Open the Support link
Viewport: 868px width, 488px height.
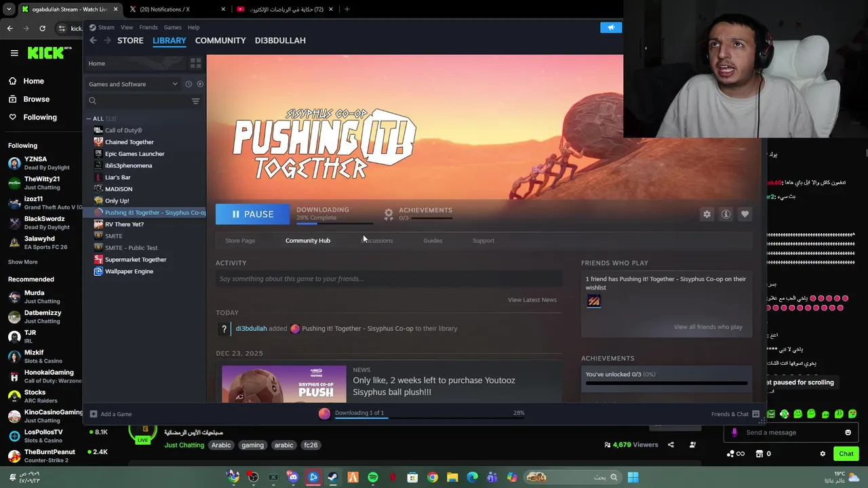pos(484,241)
